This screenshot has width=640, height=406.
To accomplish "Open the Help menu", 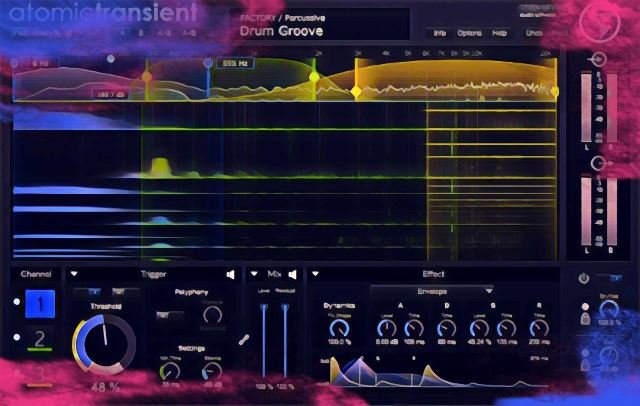I will (x=499, y=33).
